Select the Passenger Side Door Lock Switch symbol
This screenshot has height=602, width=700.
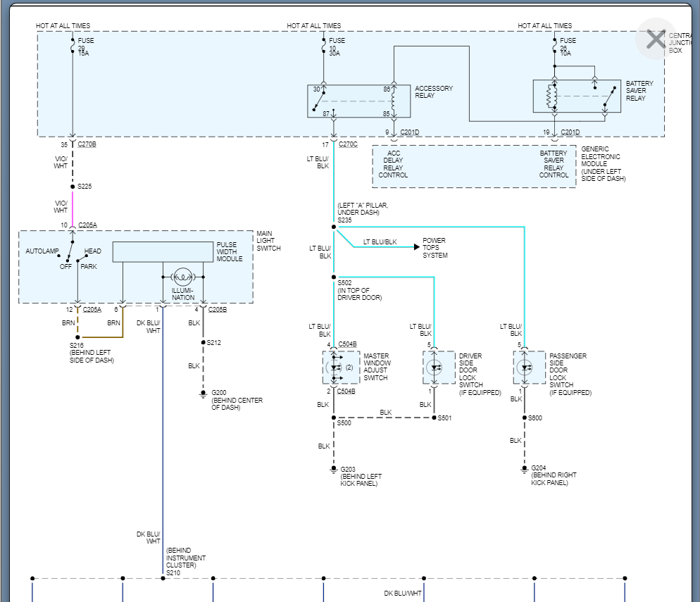[x=525, y=368]
